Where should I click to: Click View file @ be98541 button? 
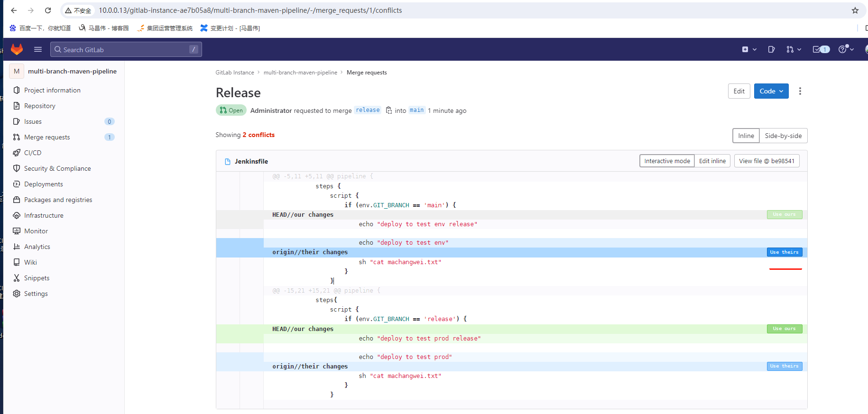(x=766, y=161)
